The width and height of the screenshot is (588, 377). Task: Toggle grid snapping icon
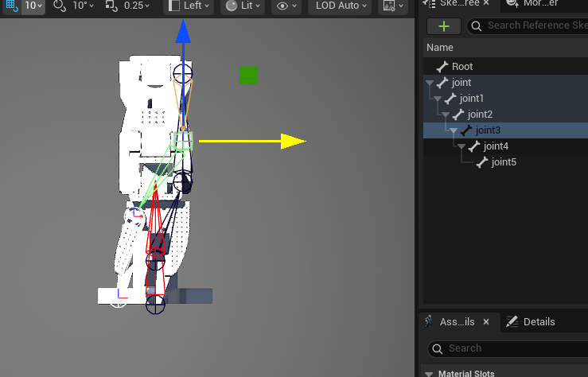point(12,6)
